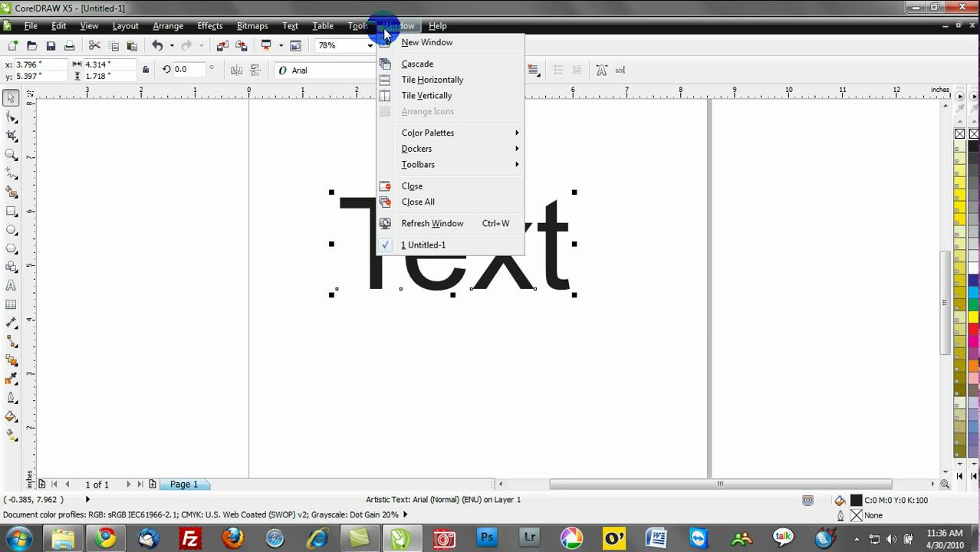Select the Smart Fill tool
Screen dimensions: 980x552
[11, 192]
